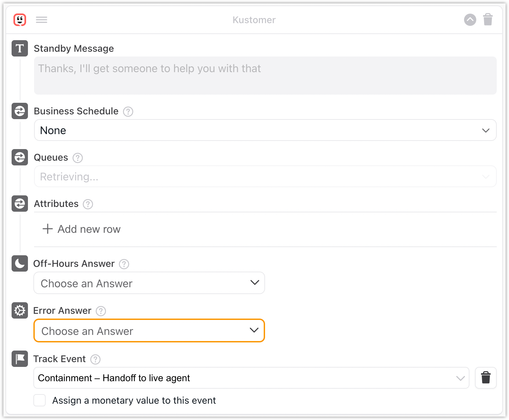This screenshot has width=509, height=420.
Task: Enable Assign a monetary value checkbox
Action: tap(40, 400)
